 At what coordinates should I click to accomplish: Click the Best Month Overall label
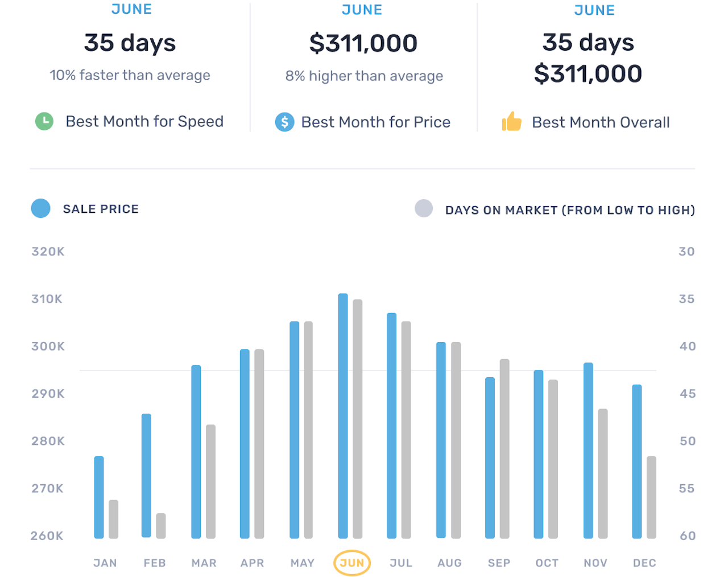[601, 122]
